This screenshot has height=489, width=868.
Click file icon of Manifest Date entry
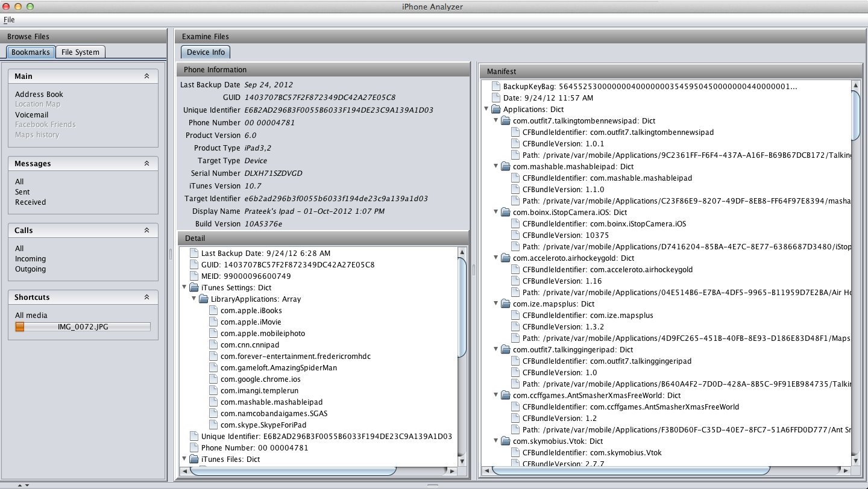coord(496,98)
